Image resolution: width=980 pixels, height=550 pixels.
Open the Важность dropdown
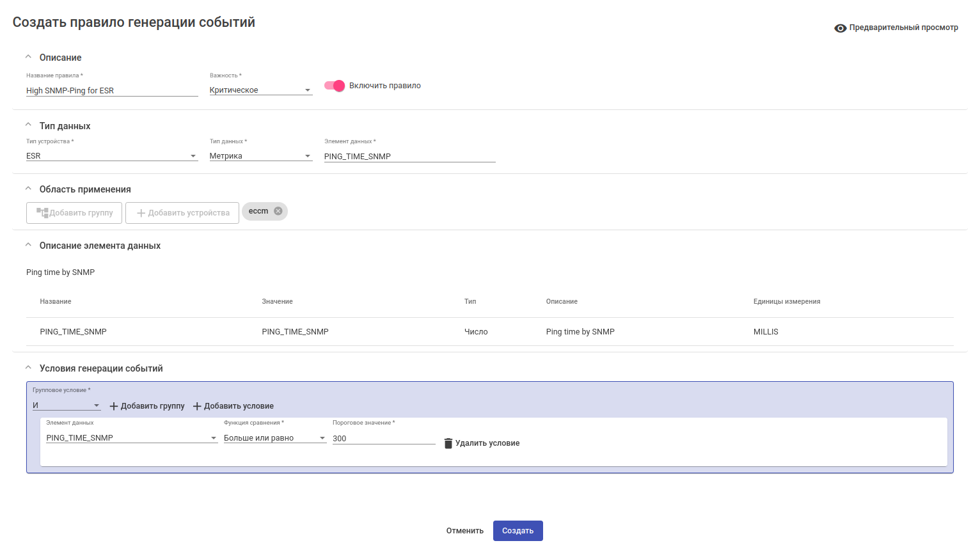point(260,90)
